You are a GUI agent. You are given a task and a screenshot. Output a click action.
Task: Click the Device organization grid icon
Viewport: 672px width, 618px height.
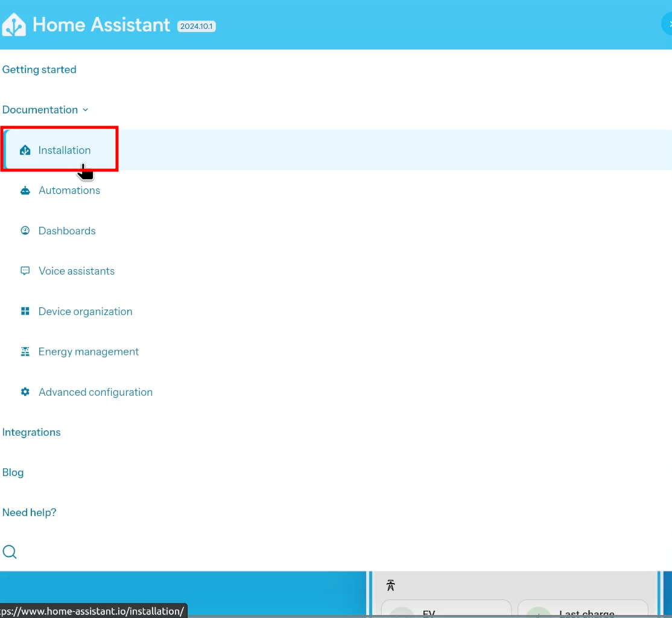point(25,311)
